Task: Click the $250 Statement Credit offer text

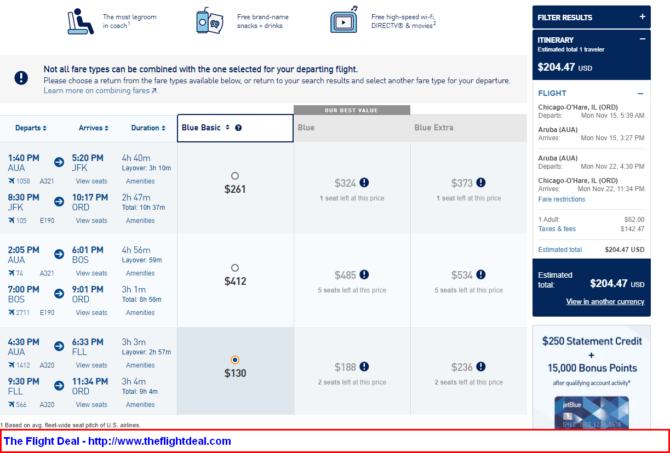Action: pyautogui.click(x=592, y=341)
